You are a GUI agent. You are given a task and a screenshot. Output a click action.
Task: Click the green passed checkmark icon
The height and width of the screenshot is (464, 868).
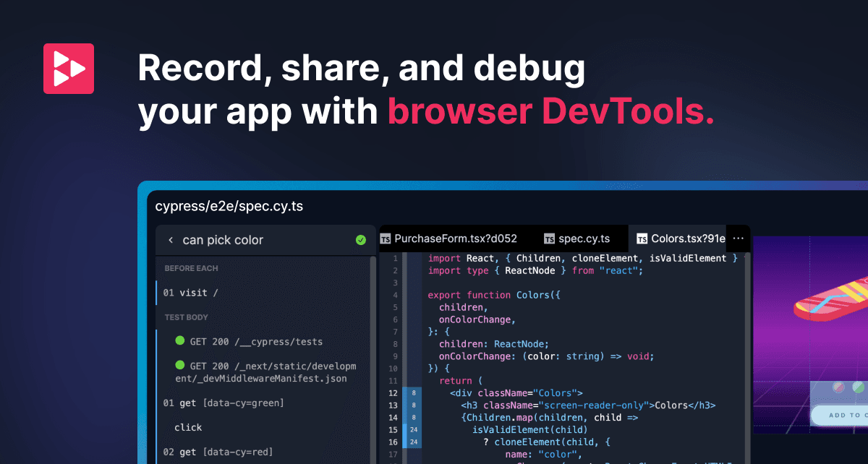coord(361,240)
